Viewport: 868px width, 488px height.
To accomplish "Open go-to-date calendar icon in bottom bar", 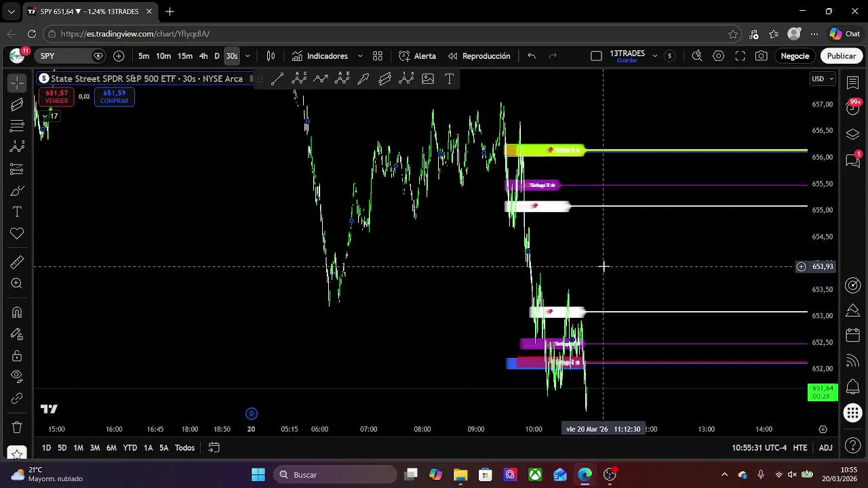I will click(x=214, y=448).
